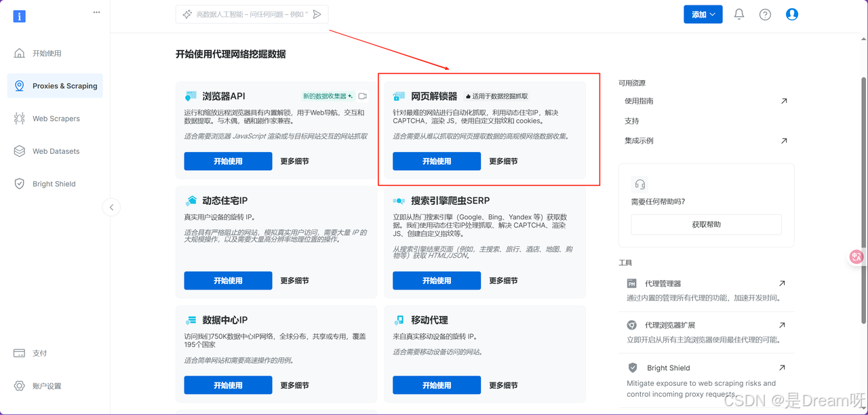Open notifications bell
Image resolution: width=868 pixels, height=415 pixels.
click(739, 14)
